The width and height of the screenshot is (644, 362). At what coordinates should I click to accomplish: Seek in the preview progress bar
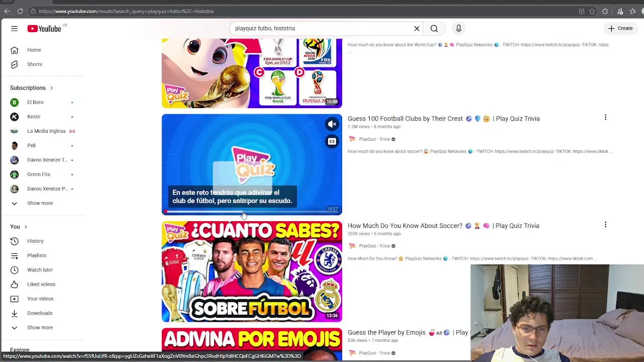tap(252, 212)
